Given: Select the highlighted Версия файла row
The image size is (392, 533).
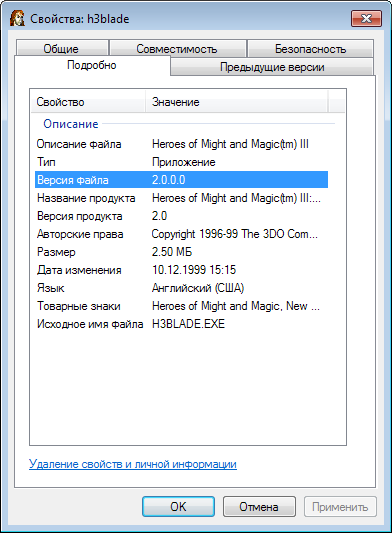Looking at the screenshot, I should (x=182, y=179).
